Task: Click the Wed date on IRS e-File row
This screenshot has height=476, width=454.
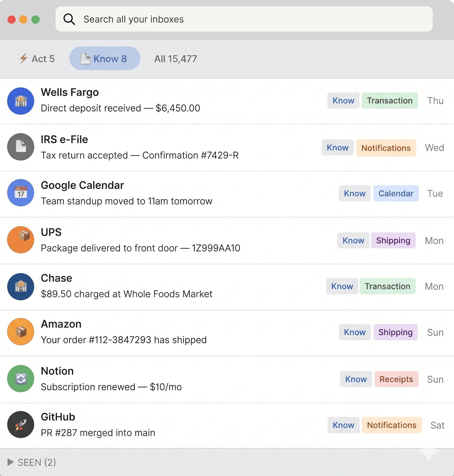Action: (x=435, y=148)
